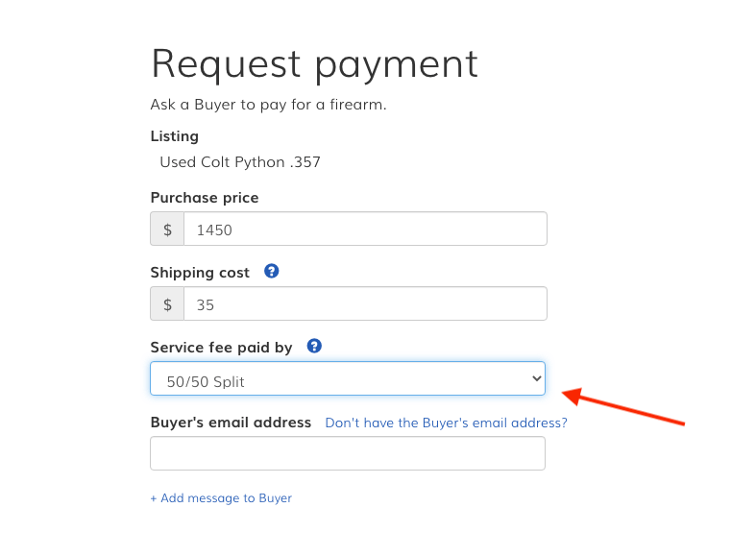Click the dollar sign prefix beside Shipping cost
The width and height of the screenshot is (756, 556).
[167, 303]
